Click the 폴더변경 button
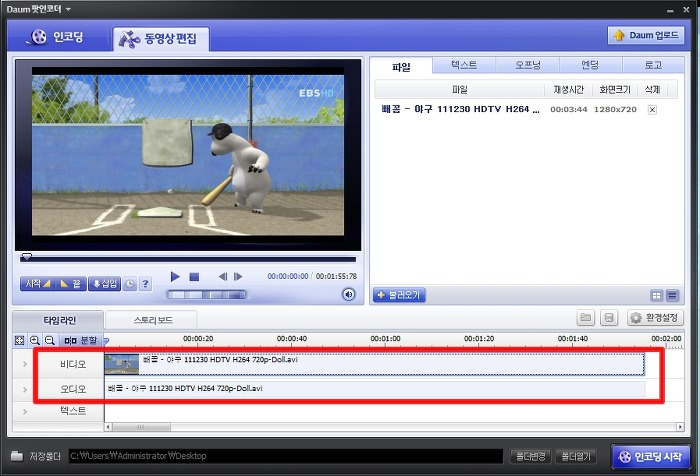 pos(530,456)
